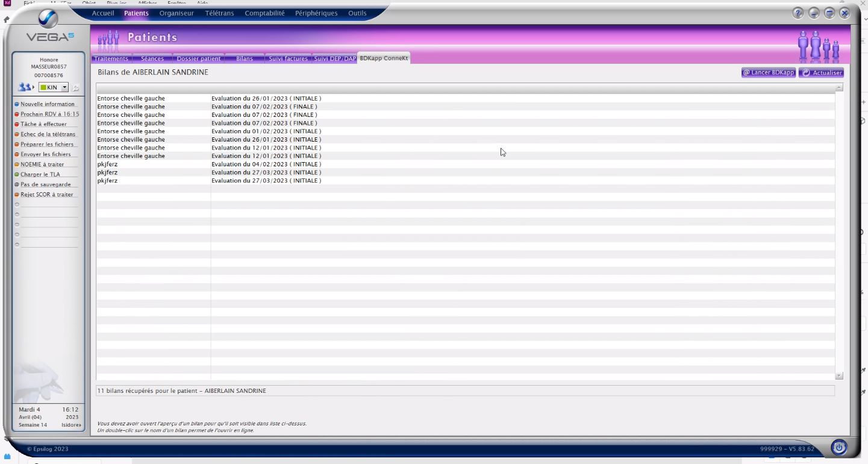Click the users icon beside KIN selector

pyautogui.click(x=25, y=87)
